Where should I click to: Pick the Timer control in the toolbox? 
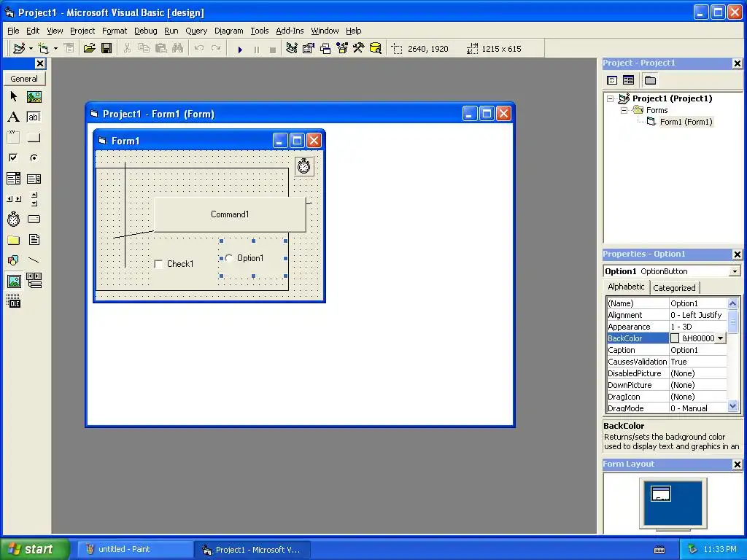pyautogui.click(x=13, y=219)
